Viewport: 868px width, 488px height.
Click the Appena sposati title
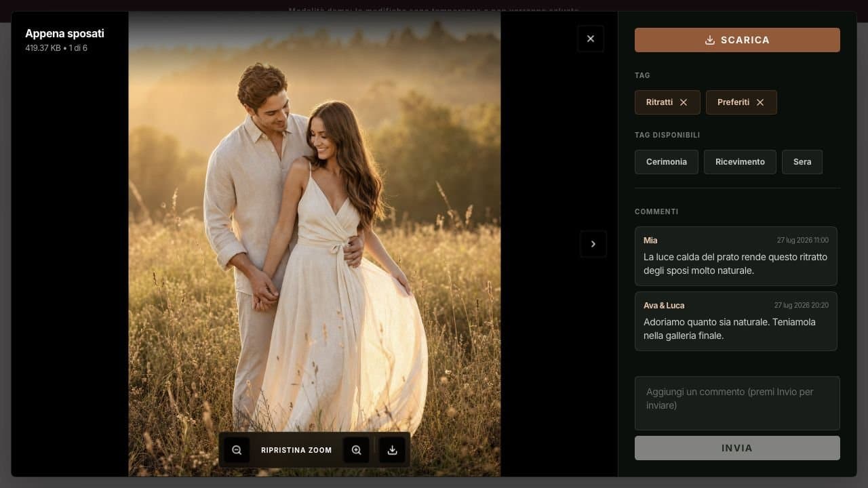(64, 33)
